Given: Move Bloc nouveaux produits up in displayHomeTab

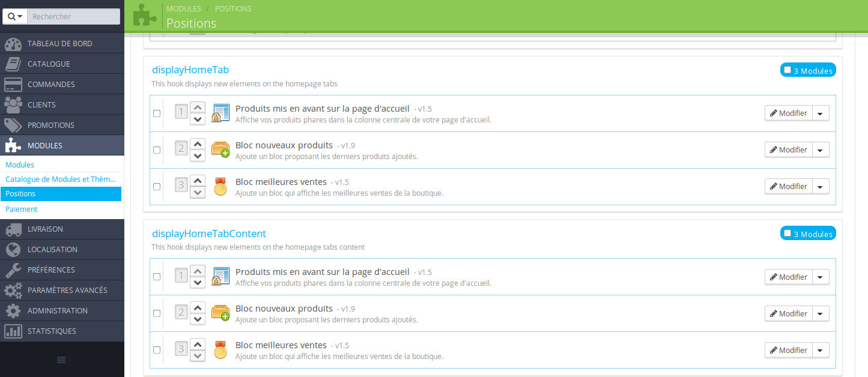Looking at the screenshot, I should pyautogui.click(x=197, y=144).
